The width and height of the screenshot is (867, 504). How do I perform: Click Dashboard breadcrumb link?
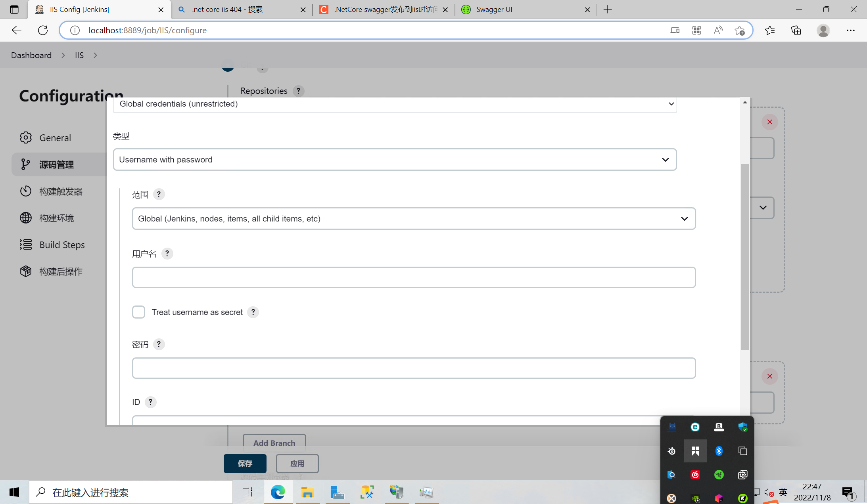pyautogui.click(x=31, y=55)
